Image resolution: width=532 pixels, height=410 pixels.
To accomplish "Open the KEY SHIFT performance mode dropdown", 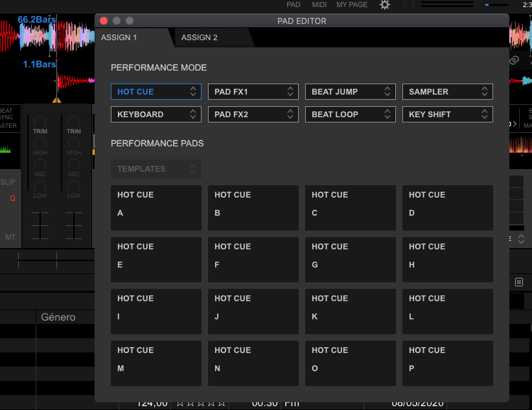I will tap(448, 114).
